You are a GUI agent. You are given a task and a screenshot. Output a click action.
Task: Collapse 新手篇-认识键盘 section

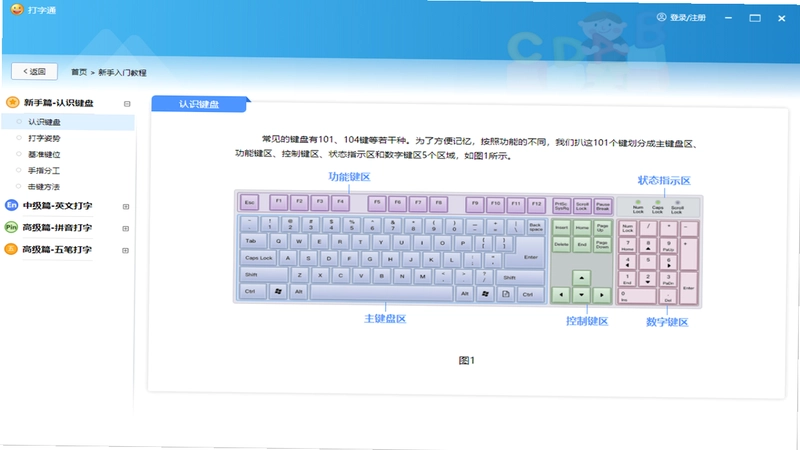click(x=127, y=104)
